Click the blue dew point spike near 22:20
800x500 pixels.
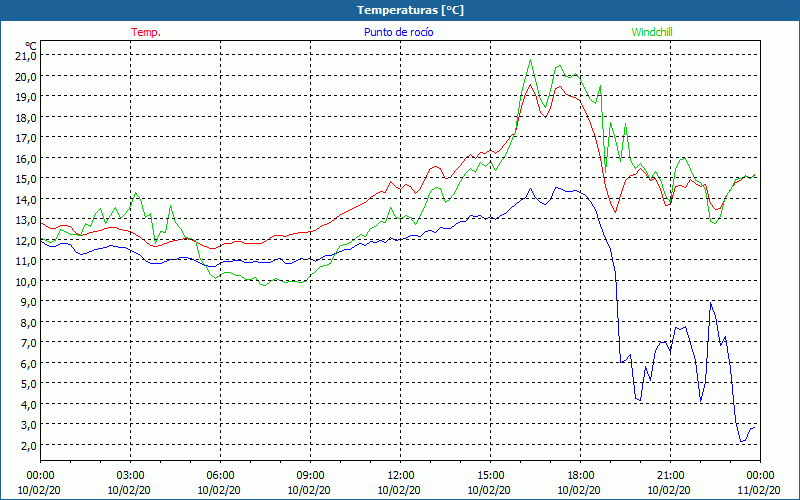click(710, 303)
